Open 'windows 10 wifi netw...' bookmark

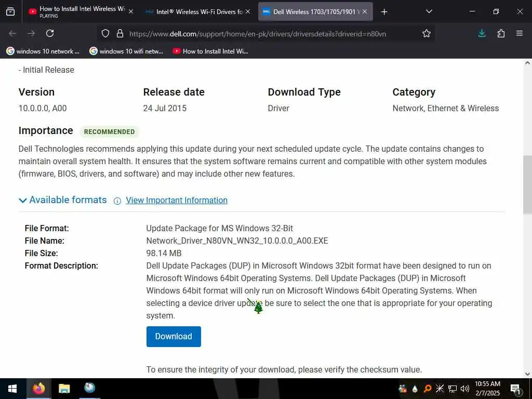click(126, 51)
